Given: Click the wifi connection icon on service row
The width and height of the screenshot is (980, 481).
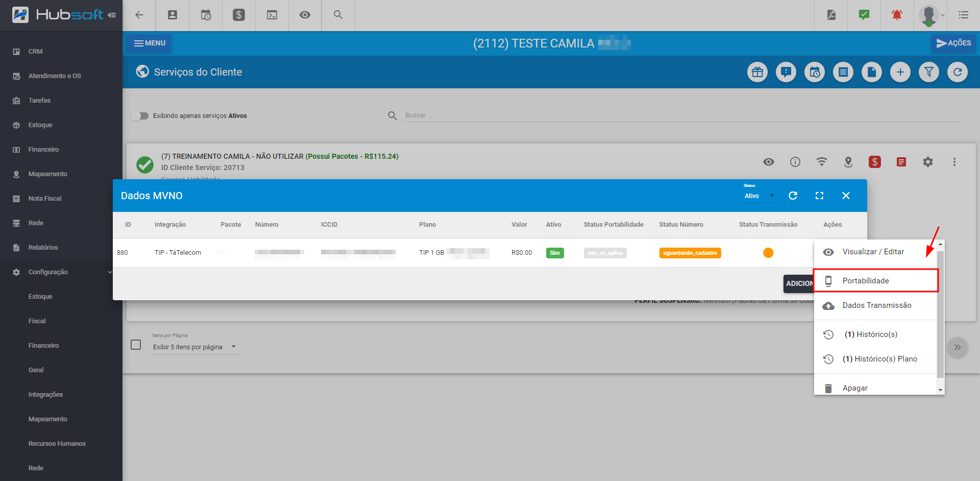Looking at the screenshot, I should click(822, 162).
